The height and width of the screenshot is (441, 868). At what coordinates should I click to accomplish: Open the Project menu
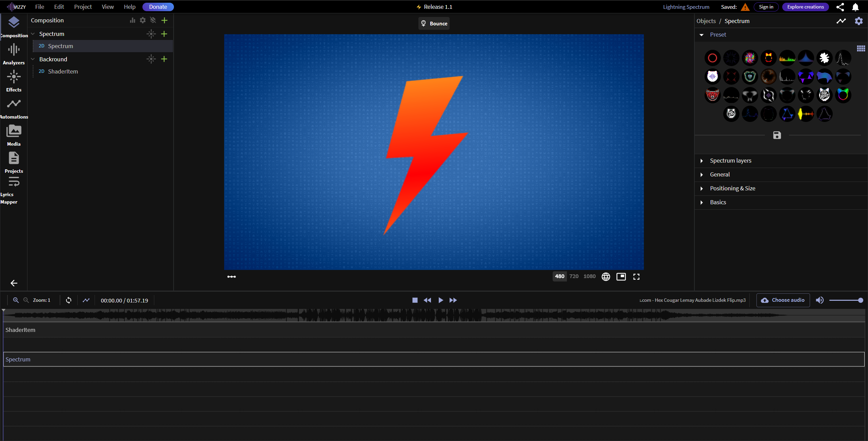83,7
